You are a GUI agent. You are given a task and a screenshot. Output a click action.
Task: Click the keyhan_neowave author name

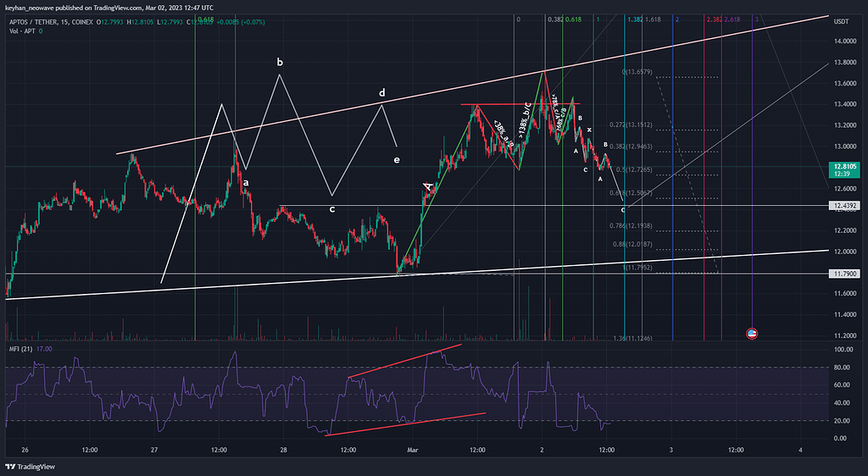pos(39,8)
